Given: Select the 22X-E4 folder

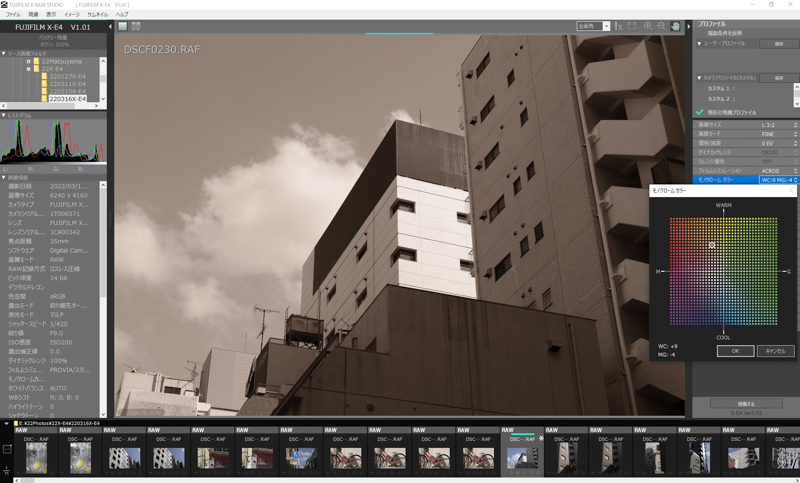Looking at the screenshot, I should [x=53, y=69].
